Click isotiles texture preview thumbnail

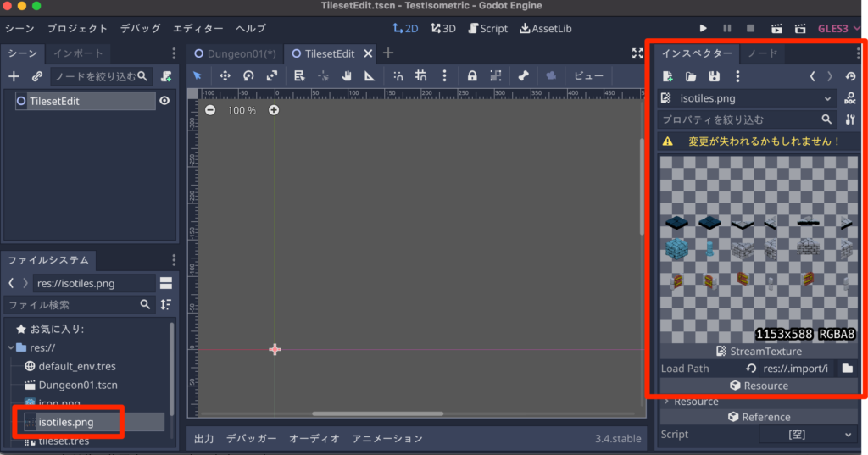759,249
